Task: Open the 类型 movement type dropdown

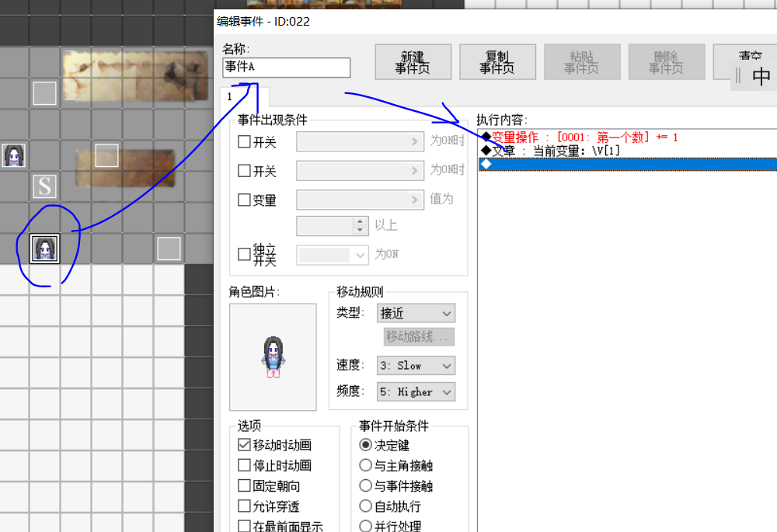Action: coord(416,313)
